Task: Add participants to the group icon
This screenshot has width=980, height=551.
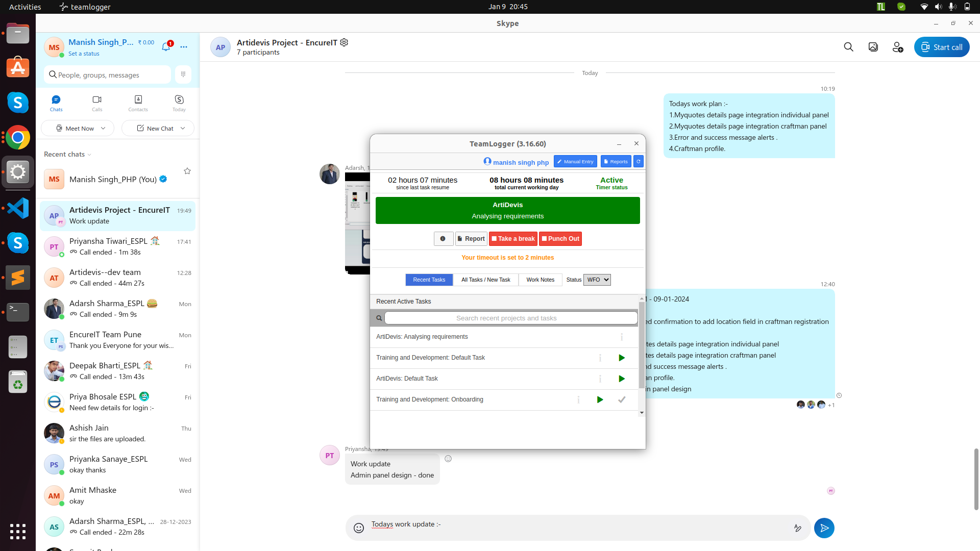Action: (x=897, y=47)
